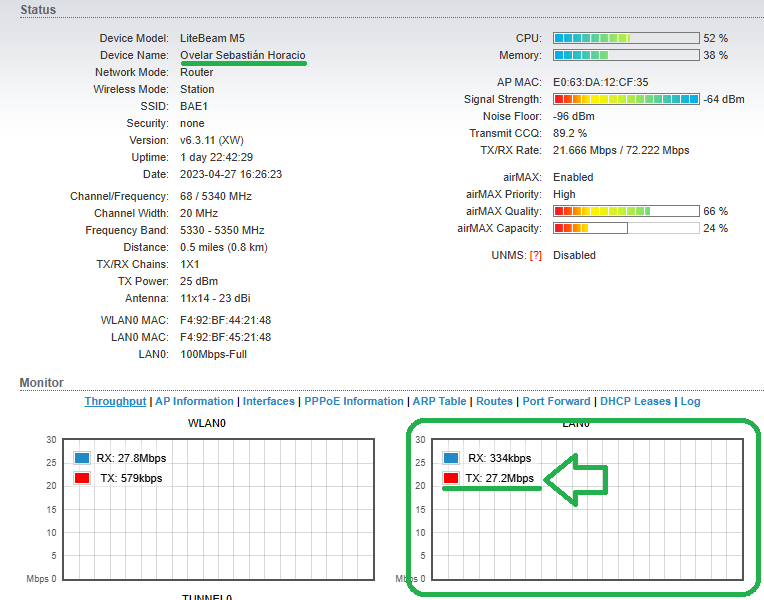The width and height of the screenshot is (764, 600).
Task: Click the blue RX legend square in LAN0
Action: coord(450,458)
